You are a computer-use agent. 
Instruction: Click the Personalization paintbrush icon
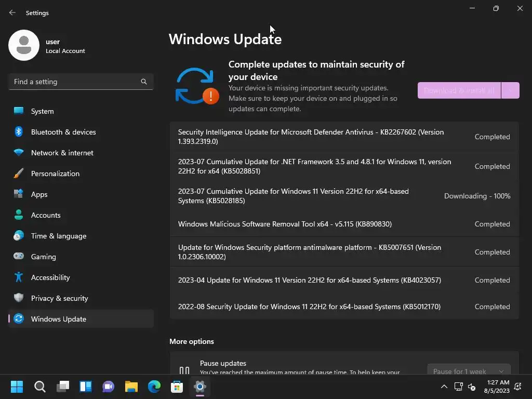pos(19,174)
